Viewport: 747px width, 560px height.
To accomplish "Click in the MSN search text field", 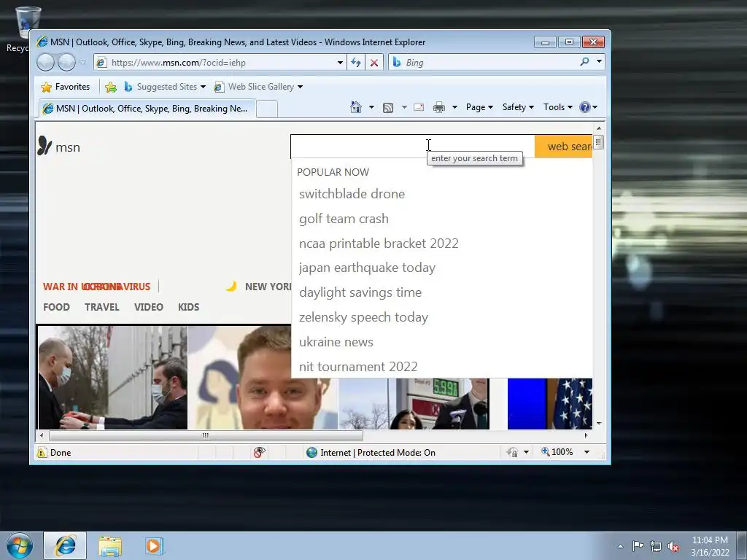I will tap(413, 146).
